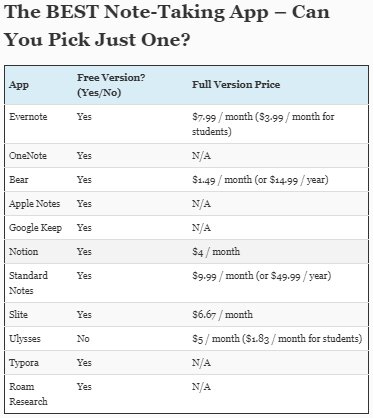Click the "No" value for Ulysses

coord(83,338)
